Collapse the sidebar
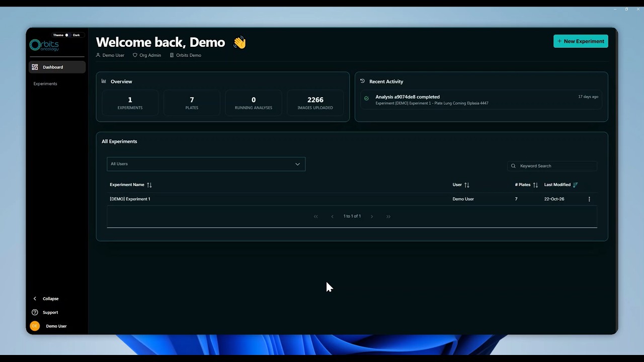This screenshot has height=362, width=644. tap(46, 299)
